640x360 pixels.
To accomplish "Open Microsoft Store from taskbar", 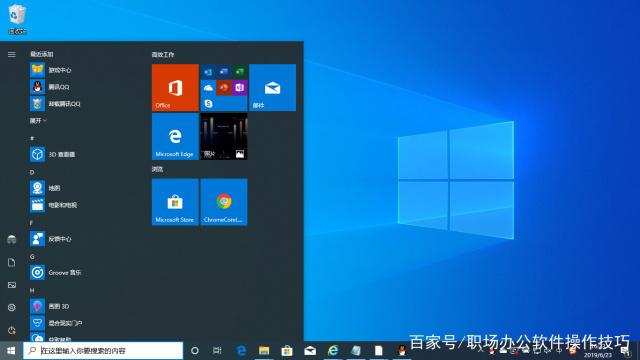I will click(287, 351).
